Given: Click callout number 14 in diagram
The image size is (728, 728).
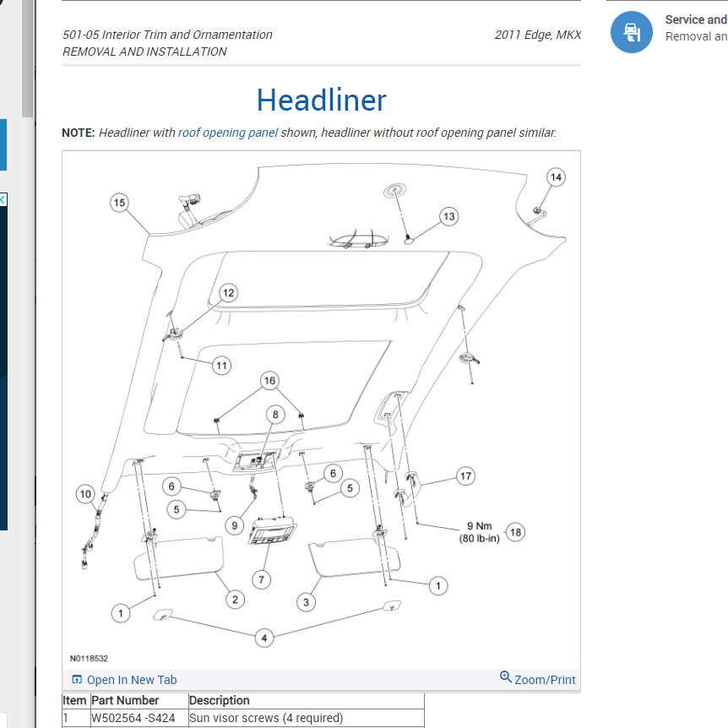Looking at the screenshot, I should click(x=556, y=177).
